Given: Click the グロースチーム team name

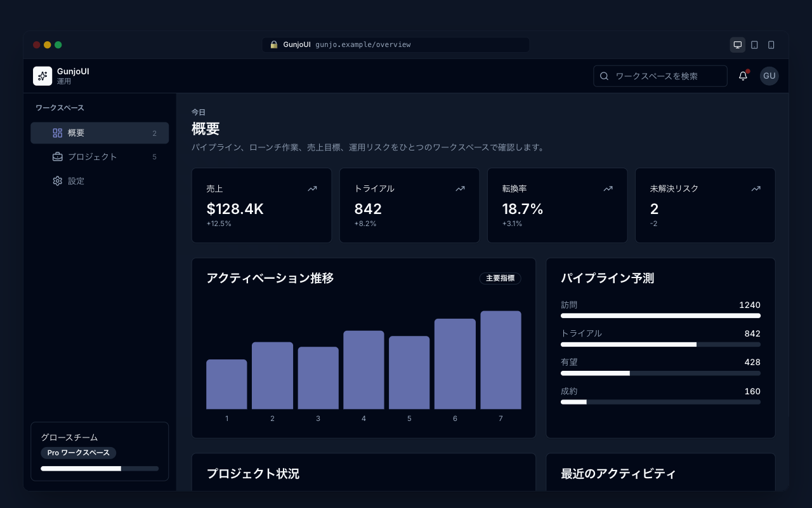Looking at the screenshot, I should (x=69, y=438).
